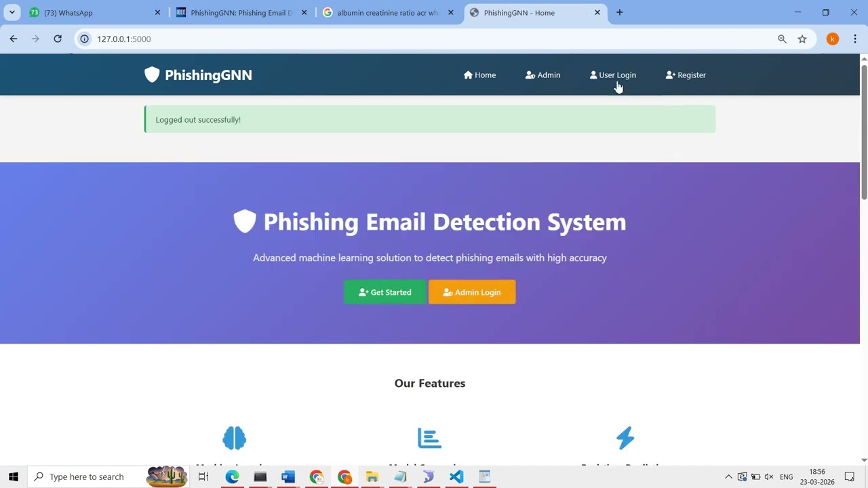Open Task View on taskbar
Viewport: 868px width, 488px height.
coord(203,476)
